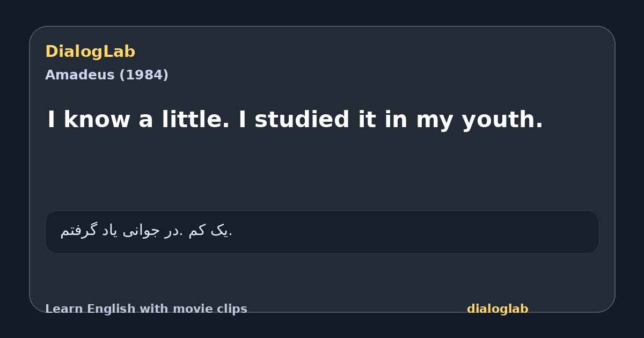The image size is (644, 338).
Task: Click the Persian phrase یک کم
Action: 209,231
